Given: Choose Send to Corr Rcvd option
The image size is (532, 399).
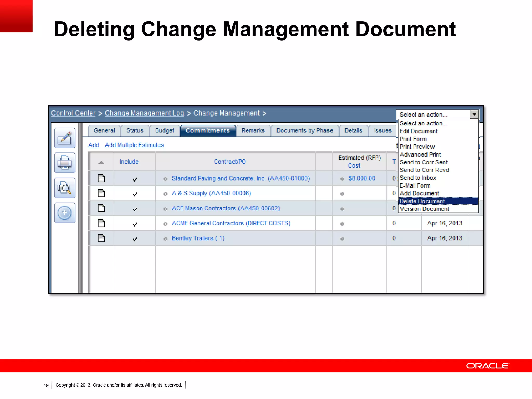Looking at the screenshot, I should (x=438, y=170).
